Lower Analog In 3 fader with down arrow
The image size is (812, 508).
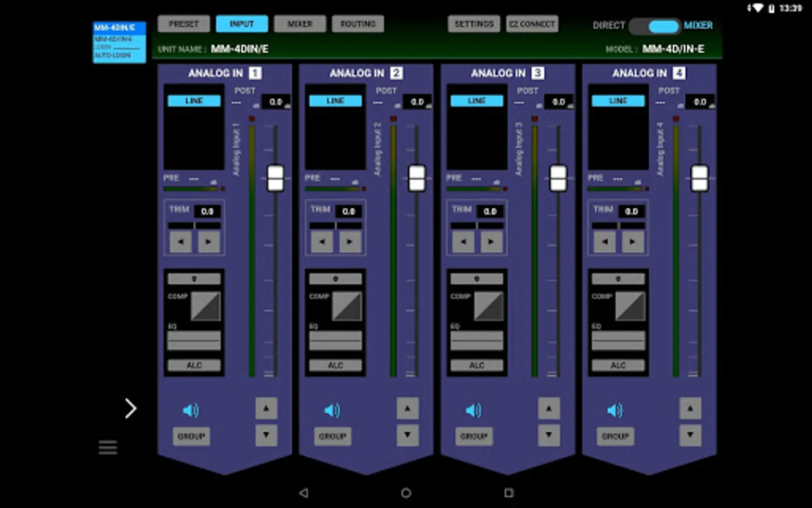[x=549, y=435]
